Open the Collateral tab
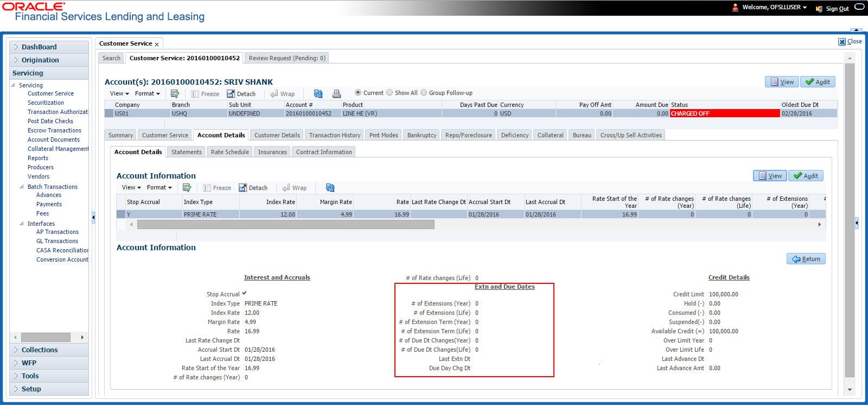The height and width of the screenshot is (406, 868). (550, 135)
